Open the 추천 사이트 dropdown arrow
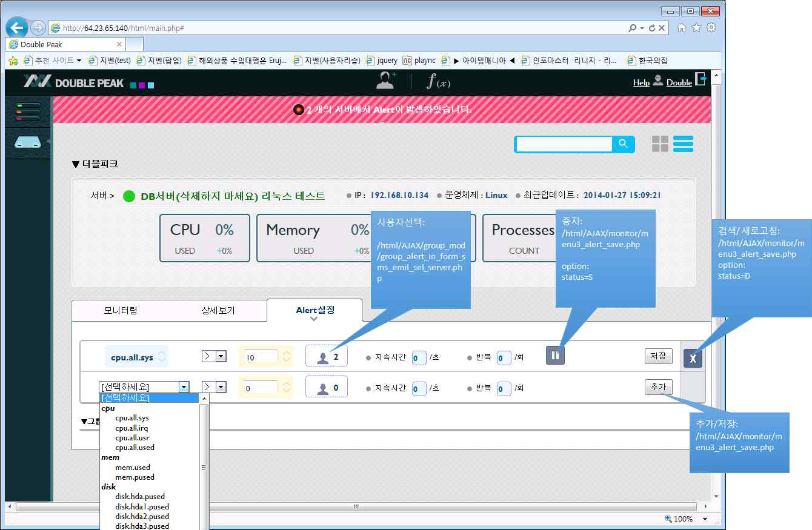Viewport: 812px width, 530px height. point(79,61)
